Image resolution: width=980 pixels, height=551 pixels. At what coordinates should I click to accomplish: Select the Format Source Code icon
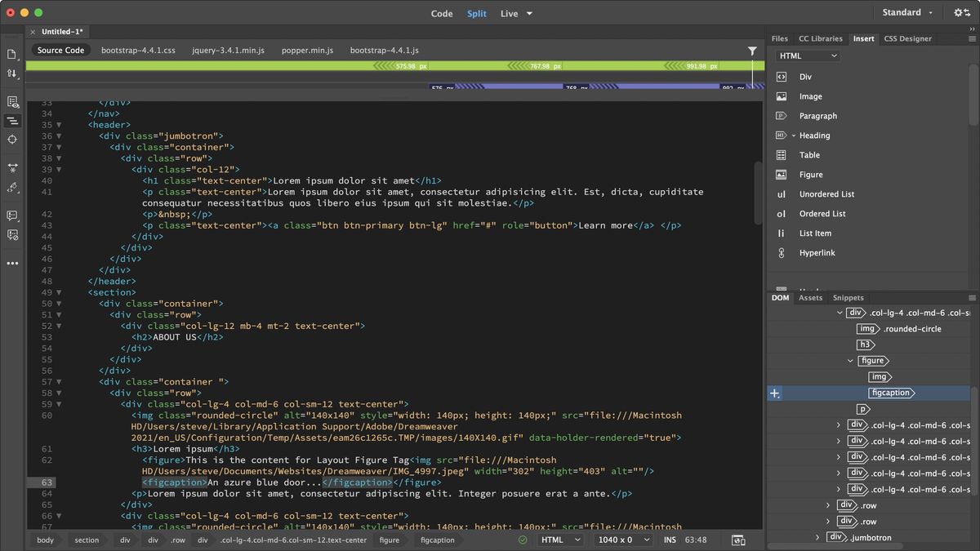[x=12, y=120]
